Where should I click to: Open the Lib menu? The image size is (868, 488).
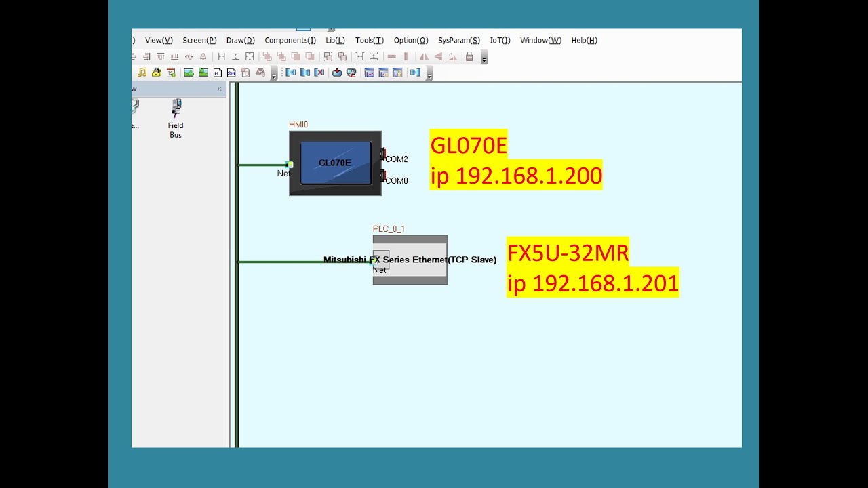[335, 41]
